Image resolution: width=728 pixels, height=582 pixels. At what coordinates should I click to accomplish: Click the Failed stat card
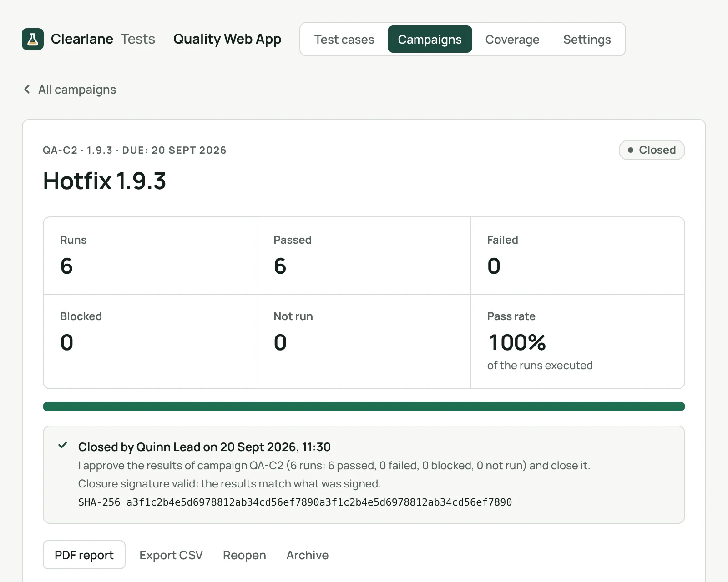click(578, 256)
